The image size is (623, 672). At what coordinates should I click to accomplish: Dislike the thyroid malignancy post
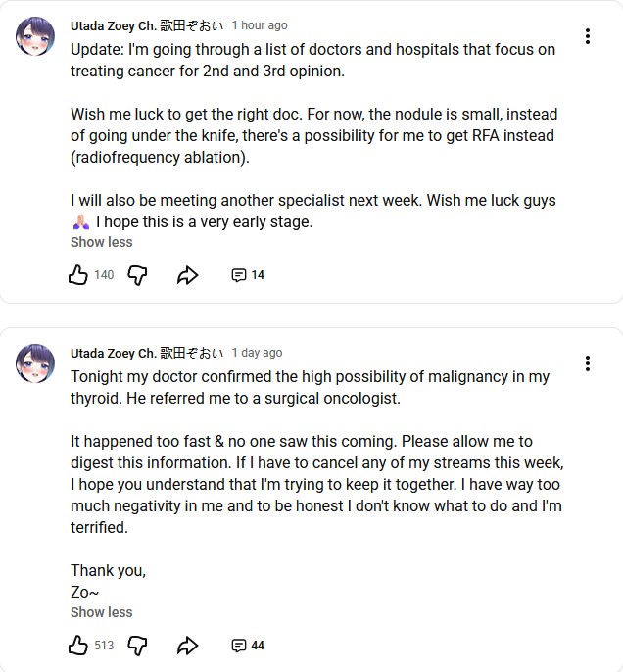click(138, 646)
